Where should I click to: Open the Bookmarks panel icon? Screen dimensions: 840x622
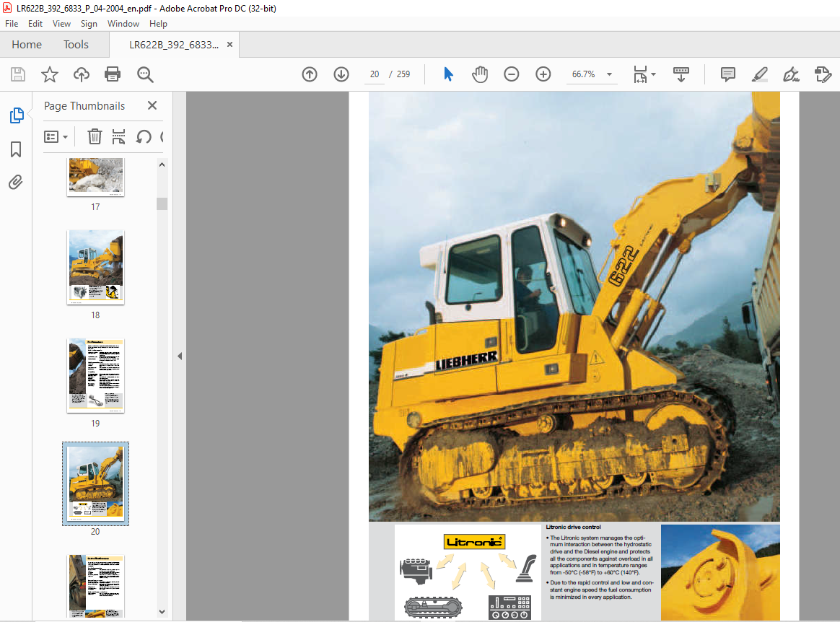(16, 149)
